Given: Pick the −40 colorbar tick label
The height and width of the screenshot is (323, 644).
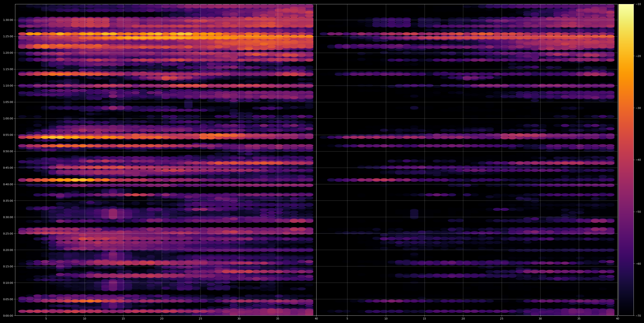Looking at the screenshot, I should coord(638,160).
